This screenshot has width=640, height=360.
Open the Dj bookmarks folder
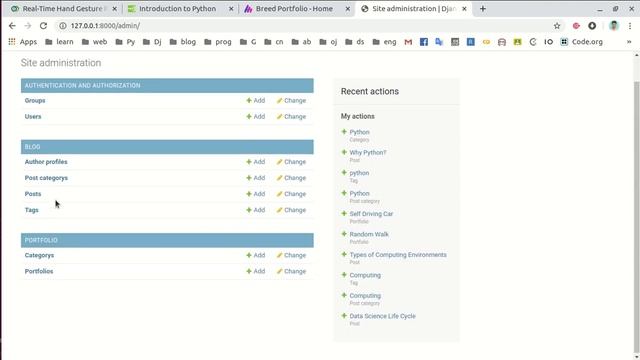click(152, 42)
